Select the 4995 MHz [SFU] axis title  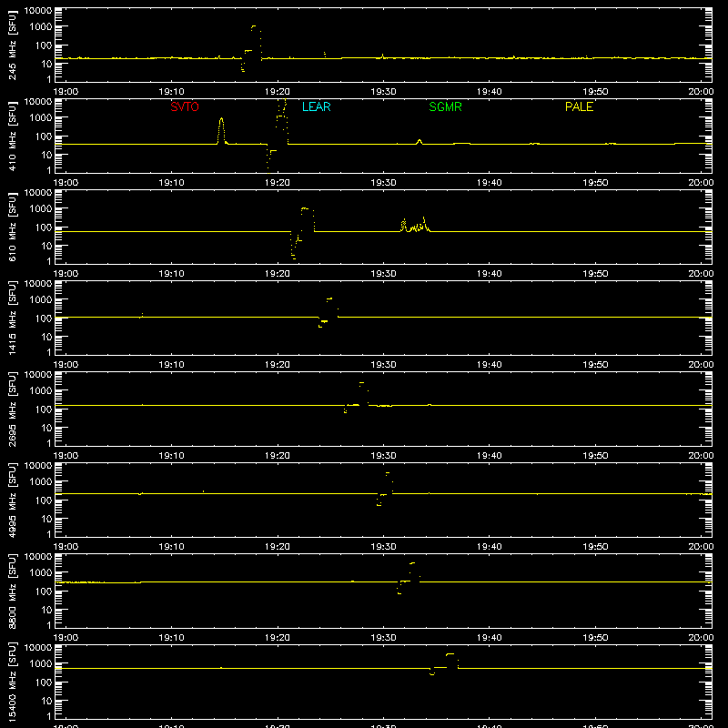point(12,500)
